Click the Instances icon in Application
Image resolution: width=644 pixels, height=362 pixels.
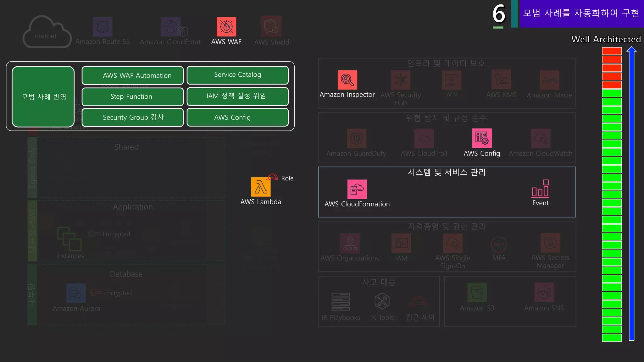tap(69, 239)
